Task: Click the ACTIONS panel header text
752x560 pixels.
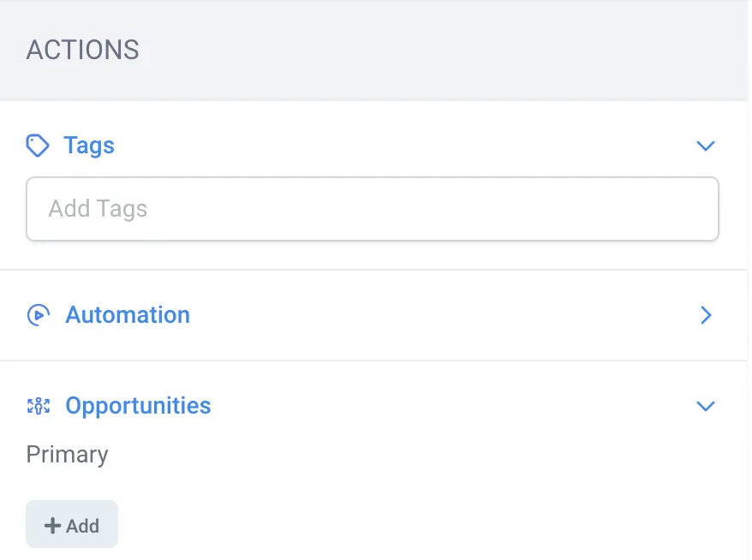Action: pos(82,50)
